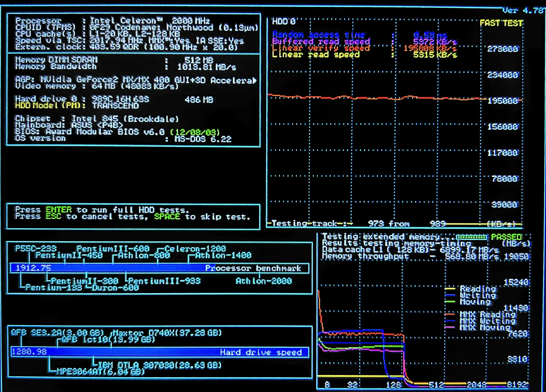Image resolution: width=546 pixels, height=392 pixels.
Task: Click the green BIOS date (12/08/03)
Action: 195,132
